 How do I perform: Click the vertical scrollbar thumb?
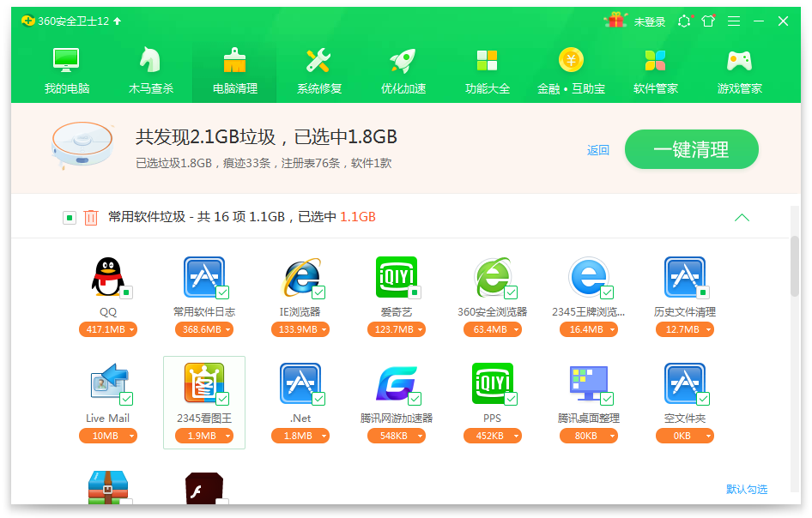794,266
